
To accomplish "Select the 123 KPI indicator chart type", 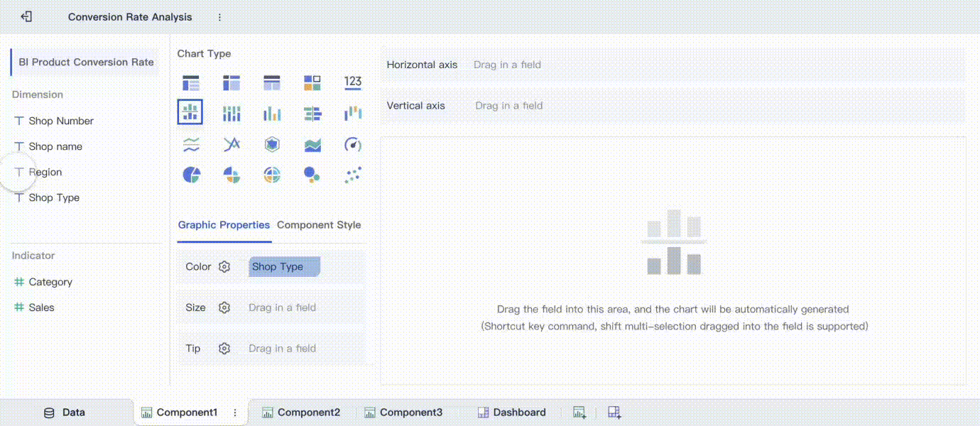I will [353, 82].
